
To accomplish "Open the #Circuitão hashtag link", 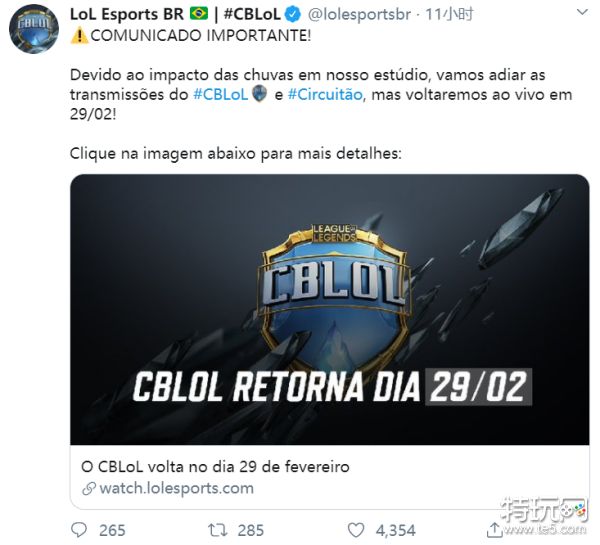I will (325, 94).
